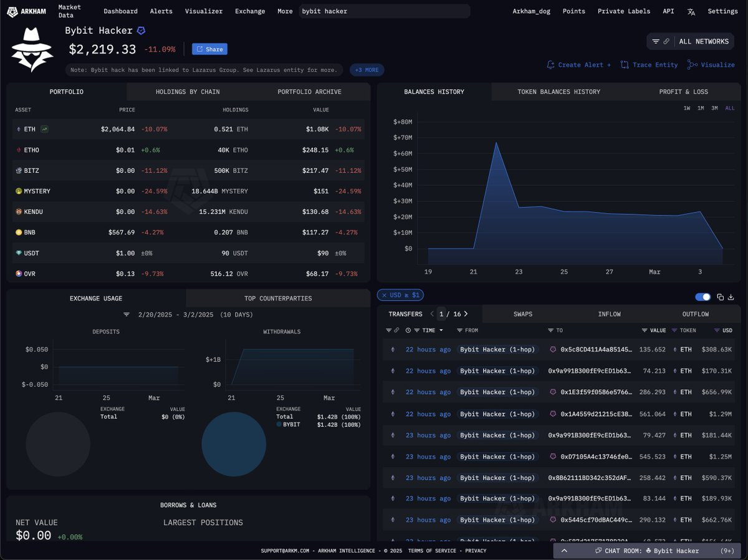Screen dimensions: 748x560
Task: Expand the TIME column sort dropdown
Action: pyautogui.click(x=441, y=331)
